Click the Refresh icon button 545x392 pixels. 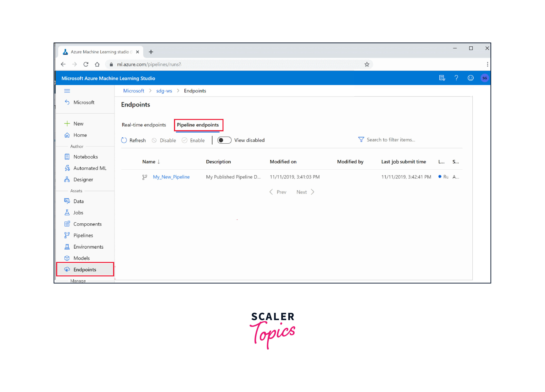pos(124,140)
